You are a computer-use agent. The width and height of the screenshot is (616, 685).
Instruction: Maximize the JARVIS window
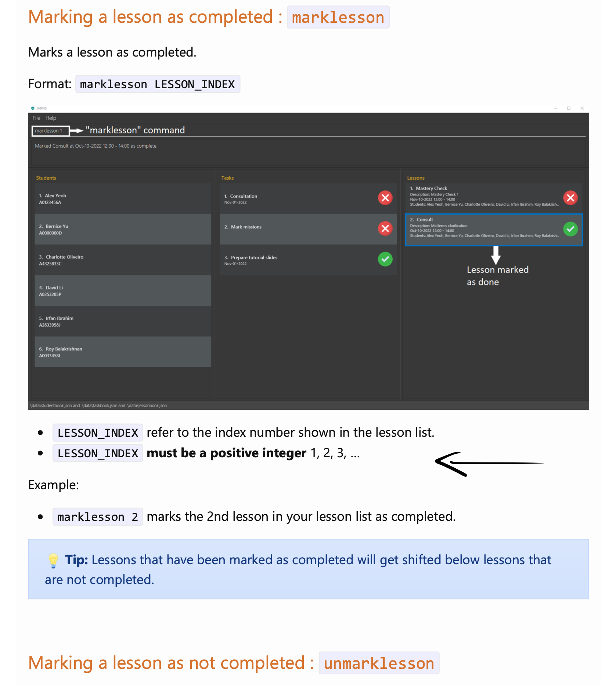[569, 108]
